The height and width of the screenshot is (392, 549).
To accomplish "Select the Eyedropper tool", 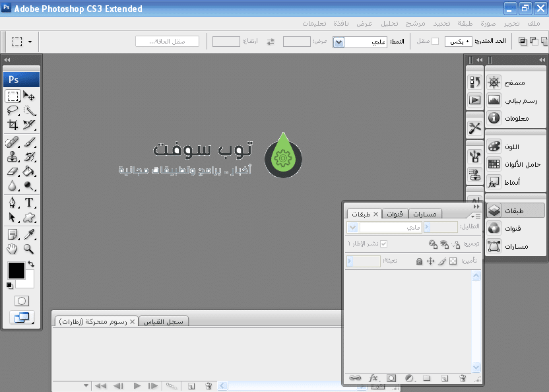I will point(30,234).
